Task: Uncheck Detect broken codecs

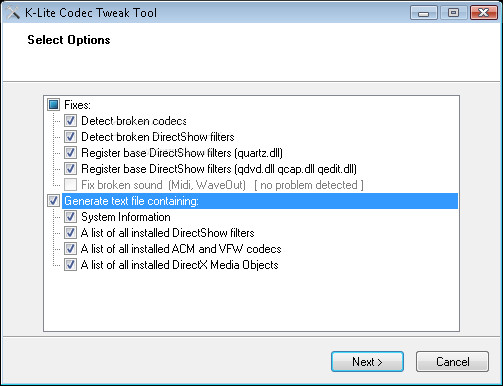Action: (x=70, y=121)
